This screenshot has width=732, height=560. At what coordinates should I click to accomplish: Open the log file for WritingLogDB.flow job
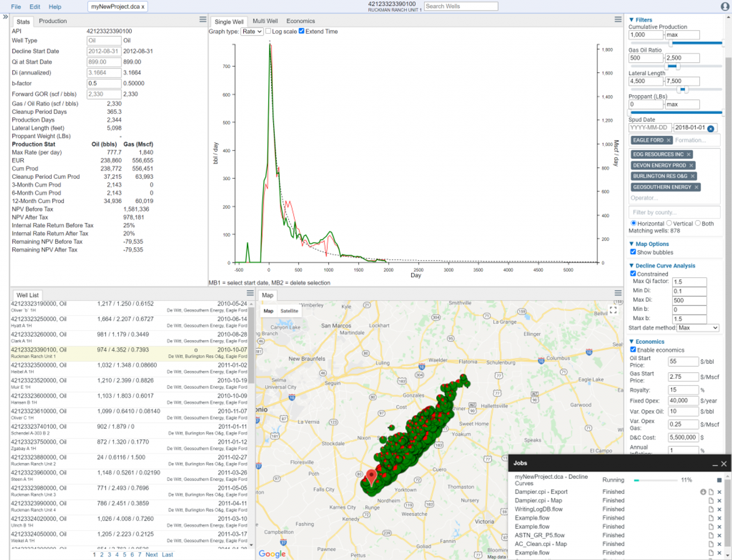pos(711,509)
